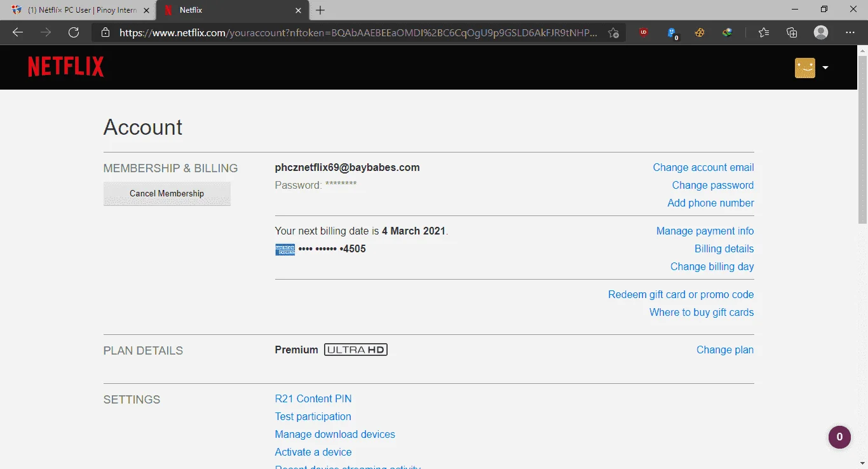Click Change plan link
The width and height of the screenshot is (868, 469).
[x=725, y=350]
